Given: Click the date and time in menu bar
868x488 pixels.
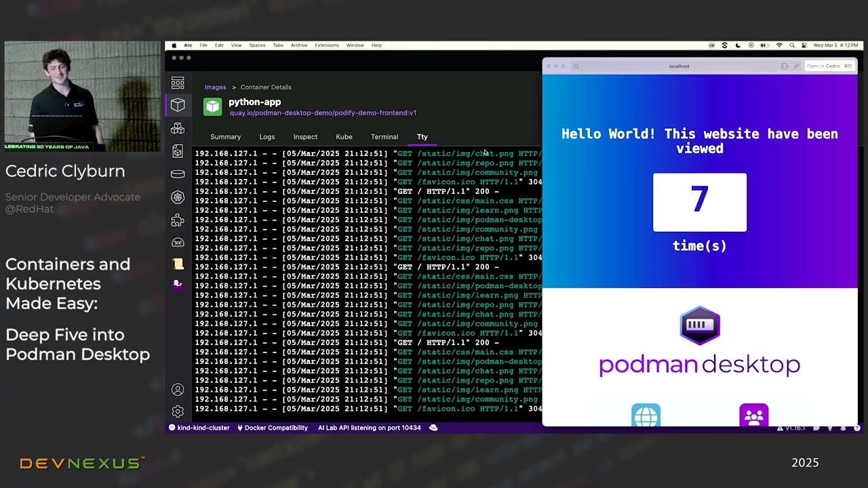Looking at the screenshot, I should (835, 45).
